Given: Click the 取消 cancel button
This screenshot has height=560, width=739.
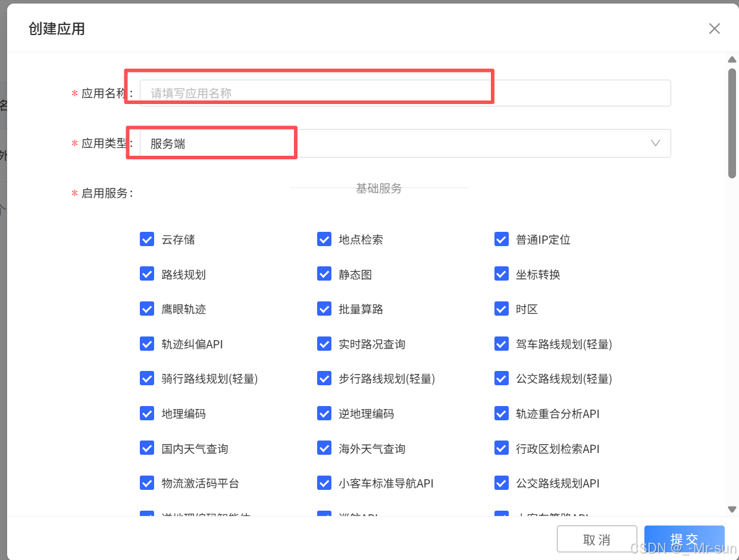Looking at the screenshot, I should click(x=597, y=539).
